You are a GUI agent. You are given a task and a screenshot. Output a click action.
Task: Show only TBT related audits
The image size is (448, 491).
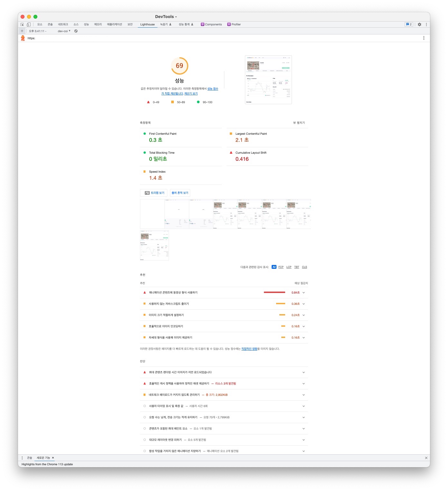point(297,267)
